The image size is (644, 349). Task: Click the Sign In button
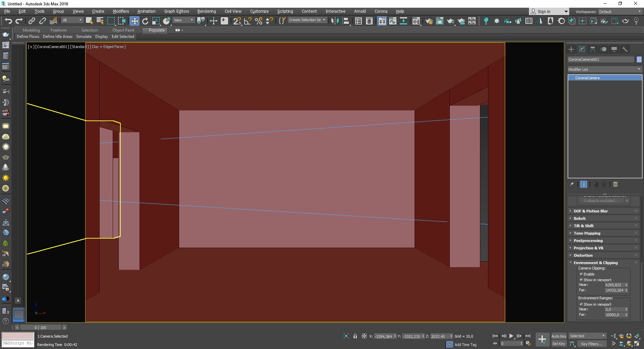click(x=549, y=11)
